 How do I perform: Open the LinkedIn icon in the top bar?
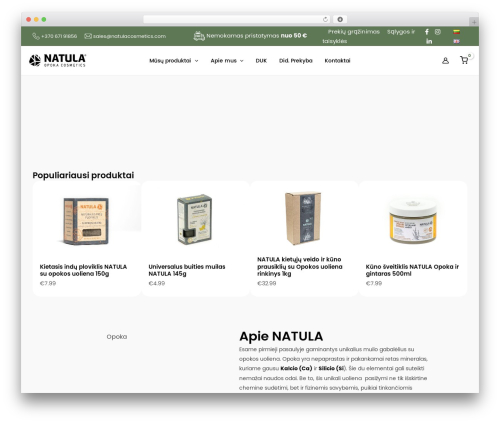[x=429, y=41]
